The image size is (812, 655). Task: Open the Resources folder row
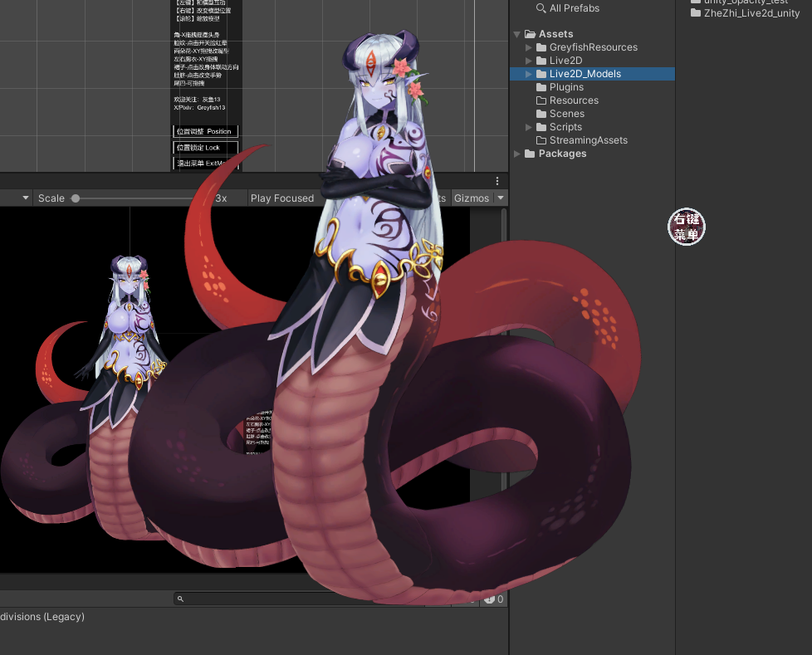(x=592, y=100)
